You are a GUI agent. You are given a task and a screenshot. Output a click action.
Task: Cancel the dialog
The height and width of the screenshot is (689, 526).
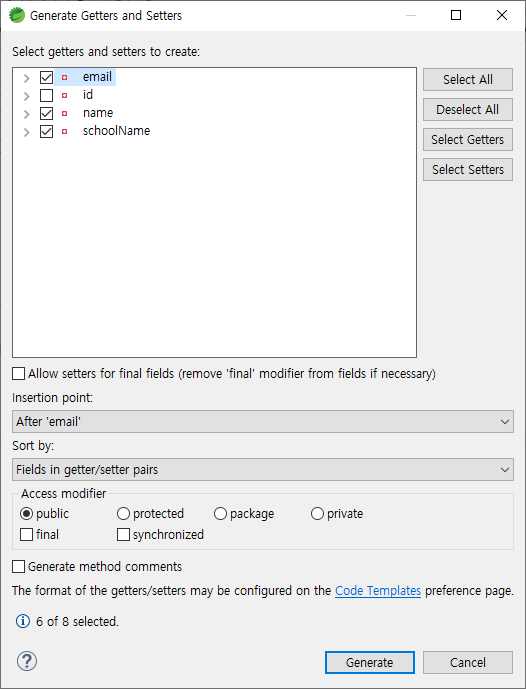pyautogui.click(x=468, y=662)
